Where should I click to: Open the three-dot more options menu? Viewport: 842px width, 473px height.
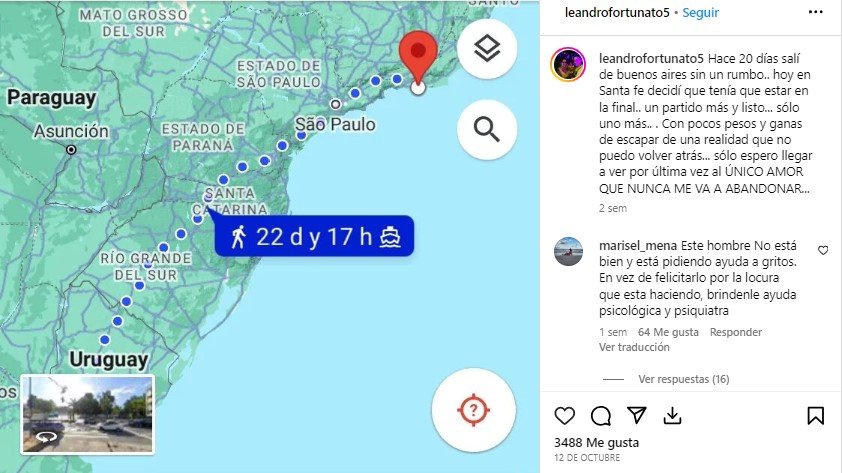click(815, 12)
